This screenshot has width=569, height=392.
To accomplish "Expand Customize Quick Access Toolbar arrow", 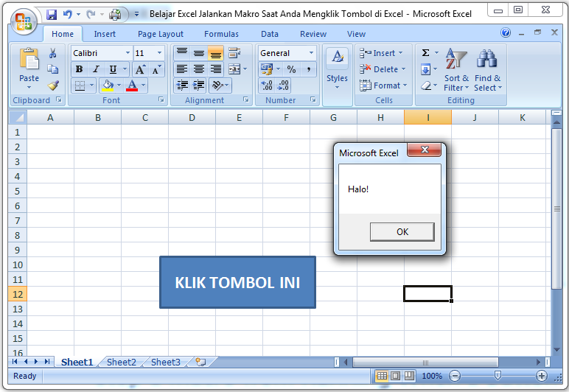I will (x=136, y=15).
